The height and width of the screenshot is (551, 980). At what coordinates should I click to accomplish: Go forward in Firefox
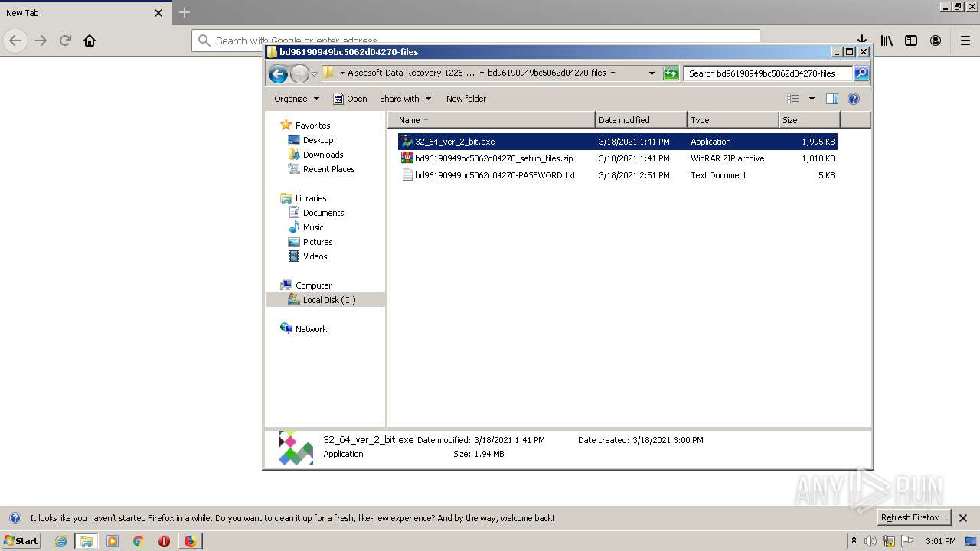[x=41, y=41]
